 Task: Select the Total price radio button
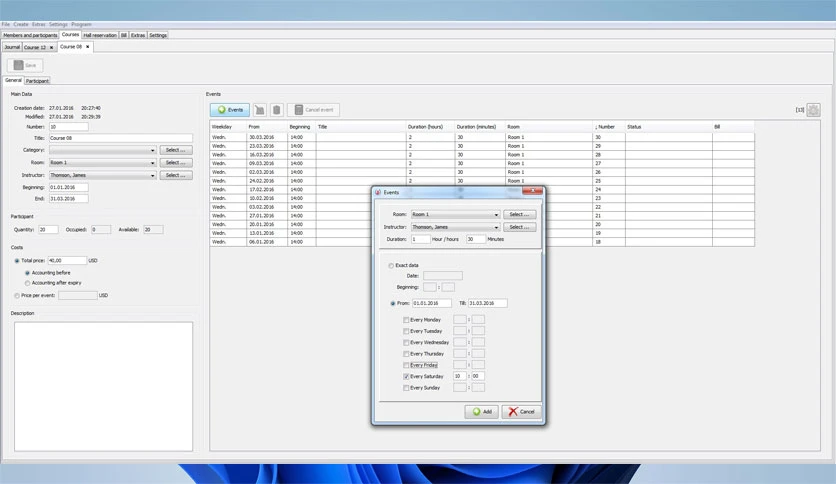click(x=17, y=261)
